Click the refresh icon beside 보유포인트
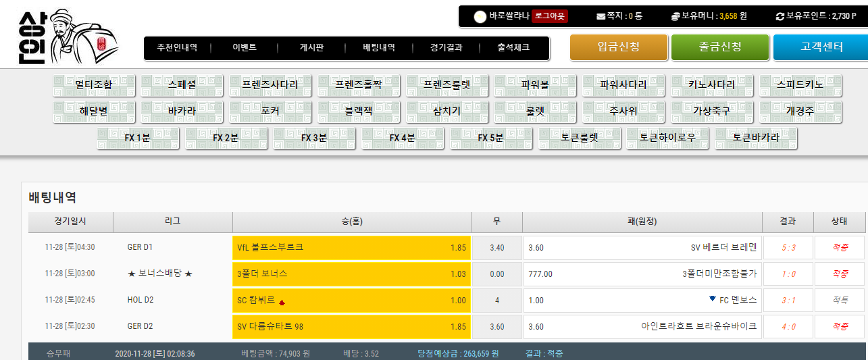Image resolution: width=868 pixels, height=360 pixels. [x=780, y=16]
